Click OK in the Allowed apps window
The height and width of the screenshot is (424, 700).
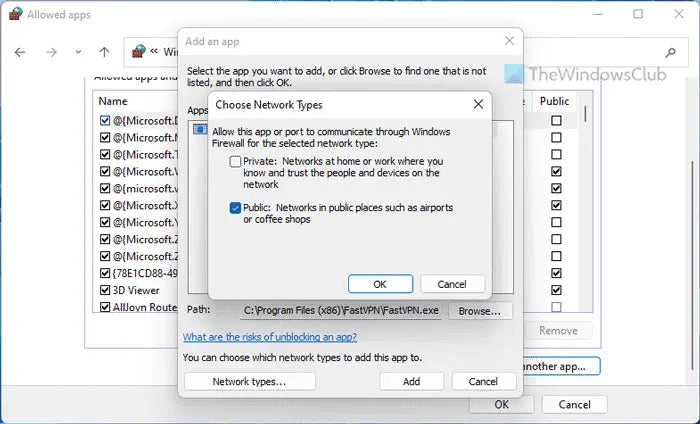tap(501, 404)
